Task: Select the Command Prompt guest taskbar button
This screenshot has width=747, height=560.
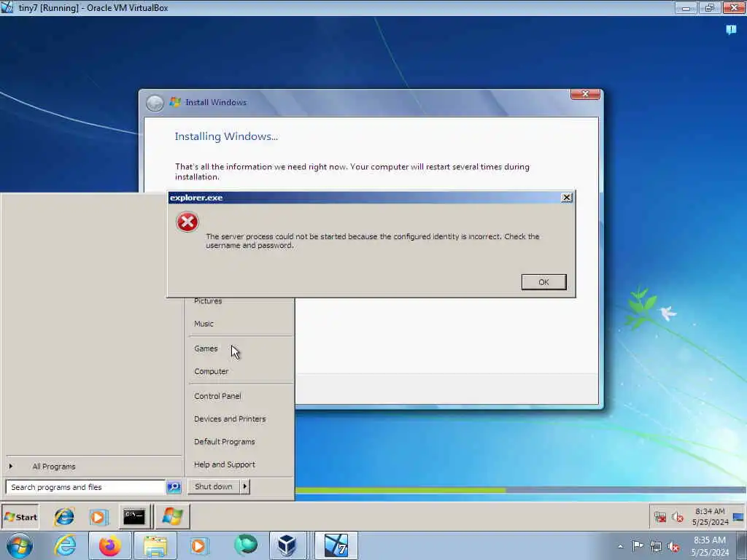Action: (134, 517)
